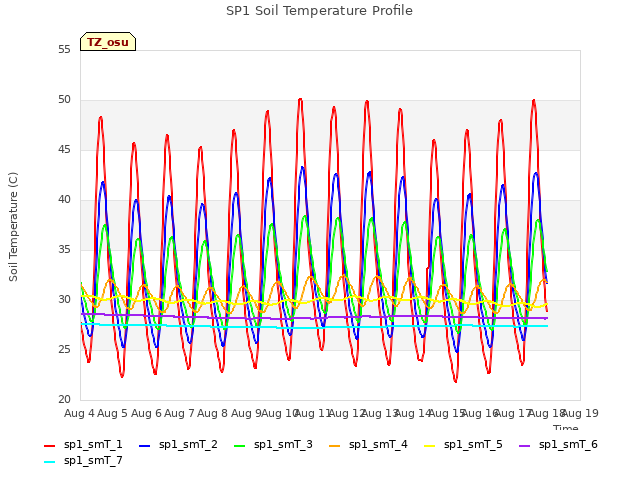
Task: Toggle the sp1_smT_3 legend entry
Action: (273, 444)
